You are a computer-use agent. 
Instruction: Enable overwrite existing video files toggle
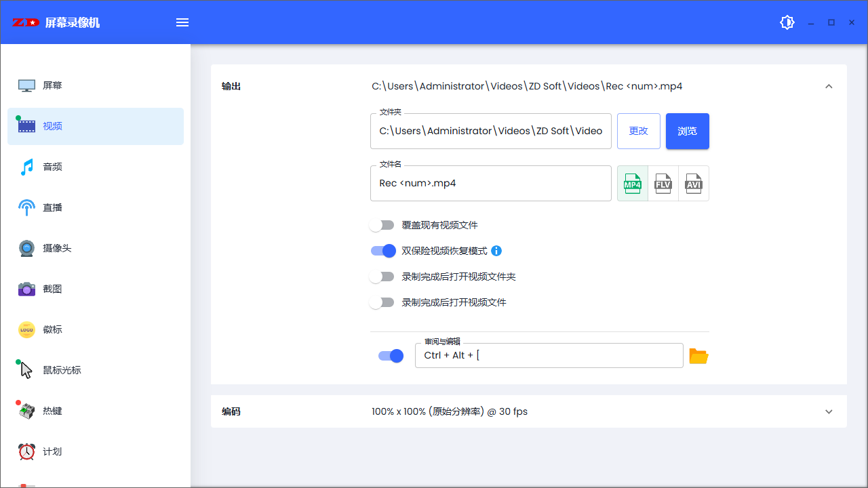point(382,225)
